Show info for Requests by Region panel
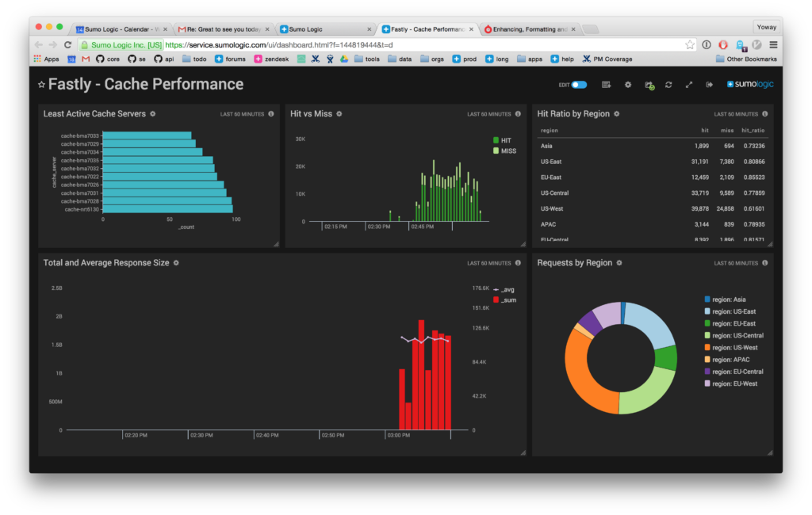Screen dimensions: 812x515 [x=765, y=263]
